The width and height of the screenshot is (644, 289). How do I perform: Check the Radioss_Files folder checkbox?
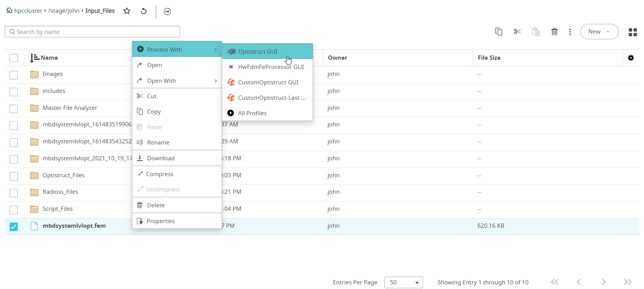pyautogui.click(x=13, y=193)
